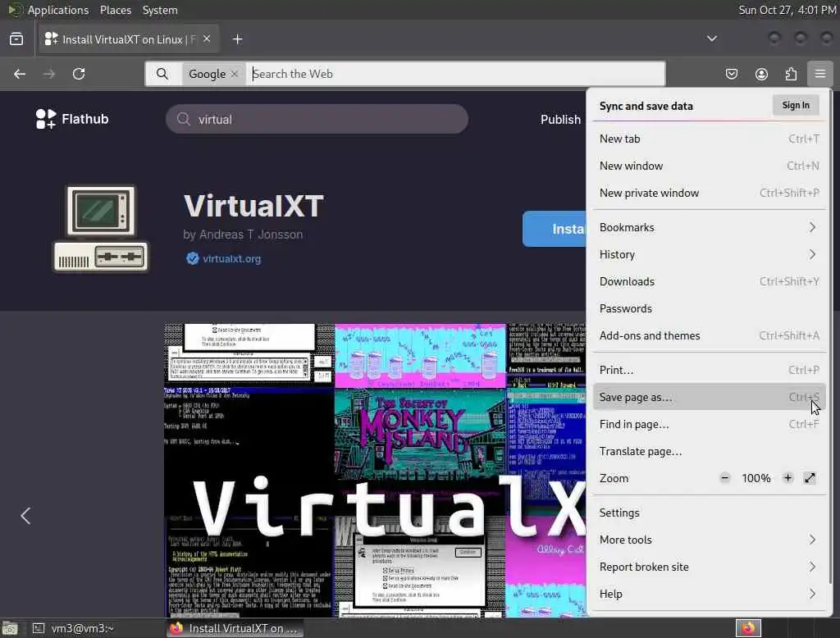Image resolution: width=840 pixels, height=638 pixels.
Task: Choose Find in page…
Action: [x=710, y=424]
